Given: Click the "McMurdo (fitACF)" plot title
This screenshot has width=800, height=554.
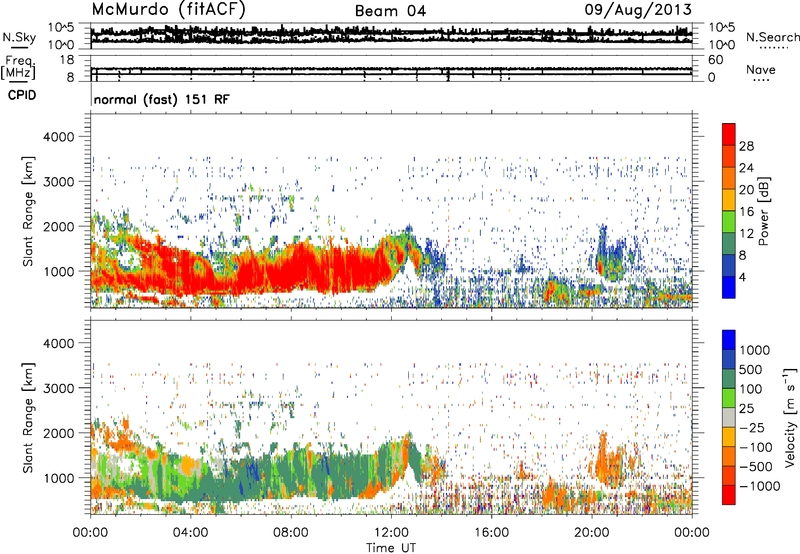Looking at the screenshot, I should point(168,10).
